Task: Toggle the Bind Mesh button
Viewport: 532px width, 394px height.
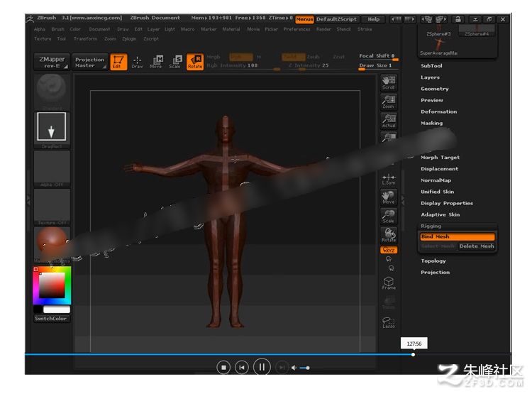Action: [458, 236]
